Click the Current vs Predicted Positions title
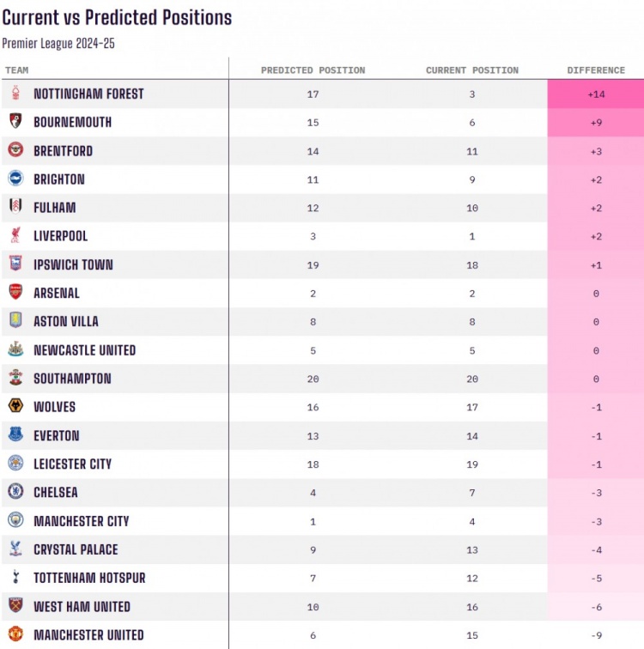The image size is (644, 649). 117,17
